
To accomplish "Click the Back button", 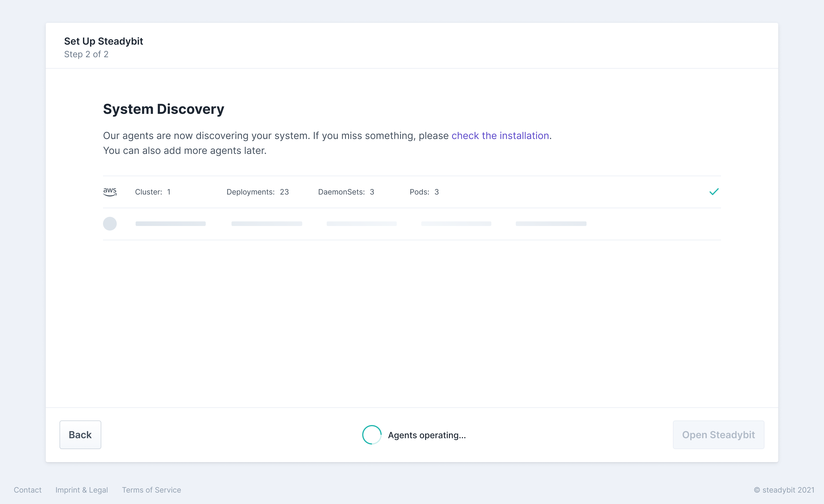I will pyautogui.click(x=80, y=435).
